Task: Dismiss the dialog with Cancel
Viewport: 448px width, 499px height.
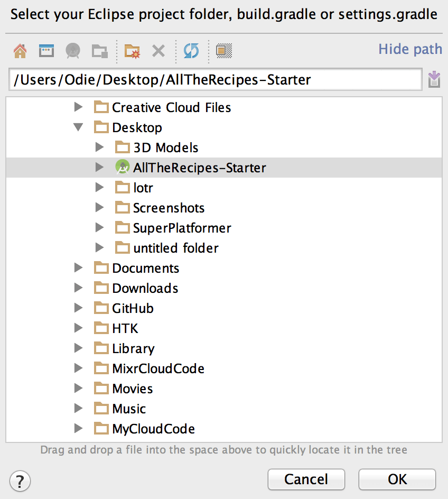Action: coord(306,479)
